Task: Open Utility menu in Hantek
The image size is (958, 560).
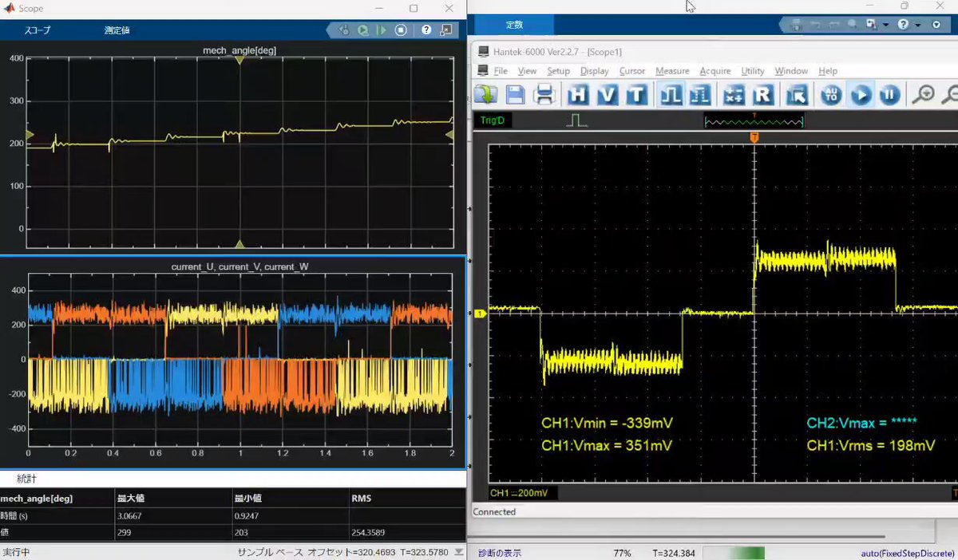Action: pos(753,71)
